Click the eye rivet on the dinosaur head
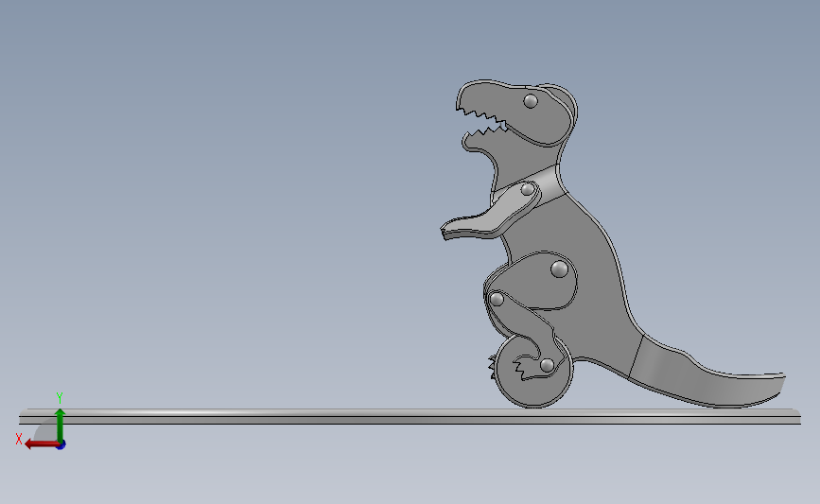The image size is (820, 504). (x=531, y=101)
